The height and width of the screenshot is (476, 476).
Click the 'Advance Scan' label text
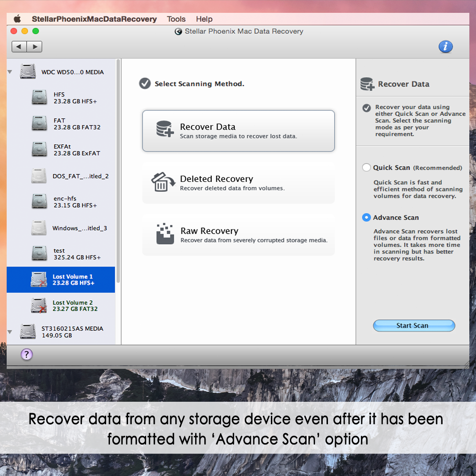(396, 218)
